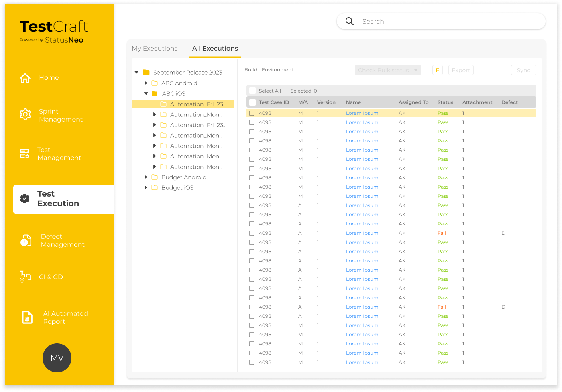The height and width of the screenshot is (392, 562).
Task: Collapse the September Release 2023 folder
Action: (x=136, y=73)
